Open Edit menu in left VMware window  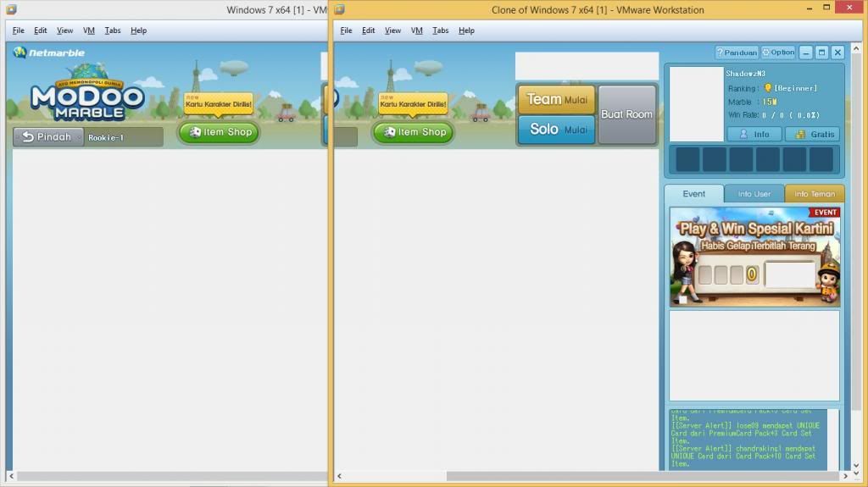tap(41, 30)
